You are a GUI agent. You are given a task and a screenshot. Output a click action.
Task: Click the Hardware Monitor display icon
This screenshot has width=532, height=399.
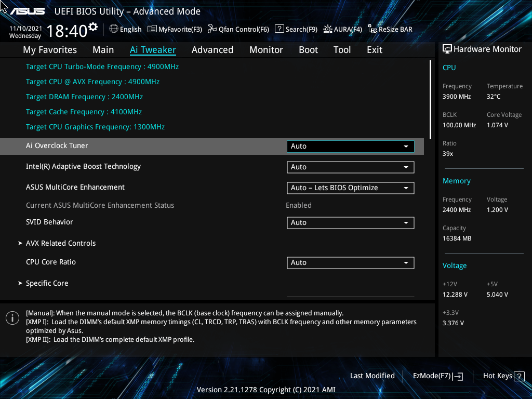447,49
